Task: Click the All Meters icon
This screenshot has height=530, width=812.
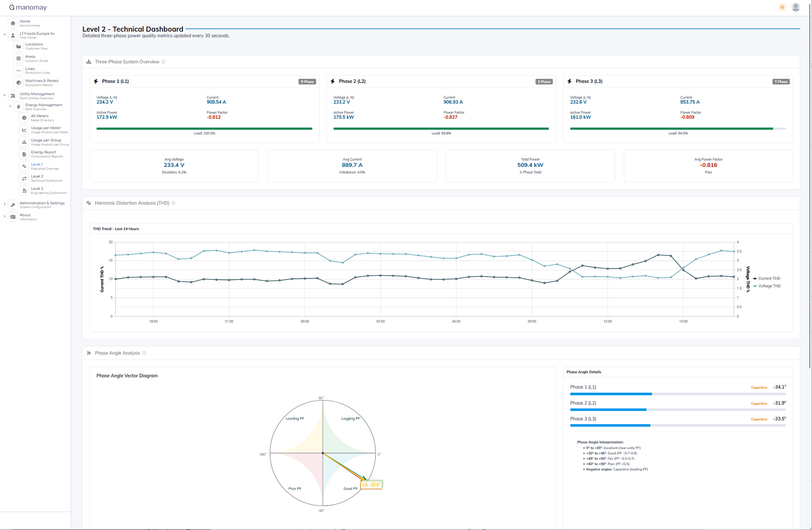Action: click(24, 118)
